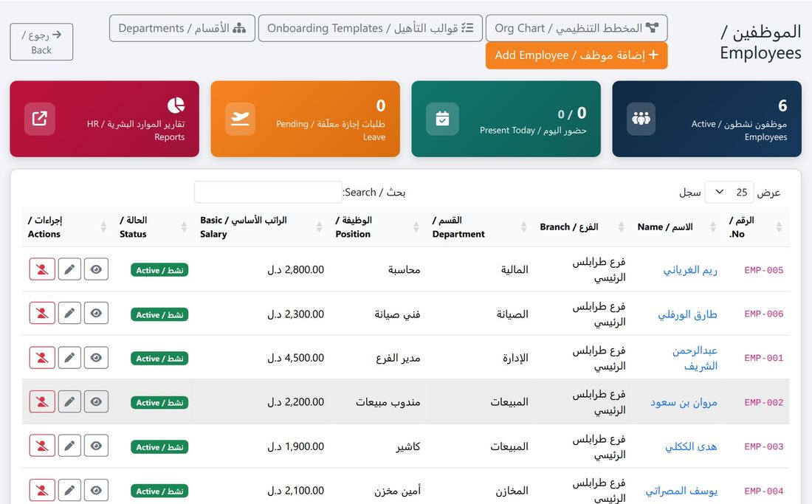The width and height of the screenshot is (812, 504).
Task: Click Add Employee button
Action: pos(577,55)
